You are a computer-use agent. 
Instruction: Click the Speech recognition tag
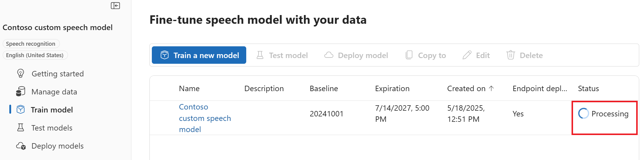click(31, 44)
